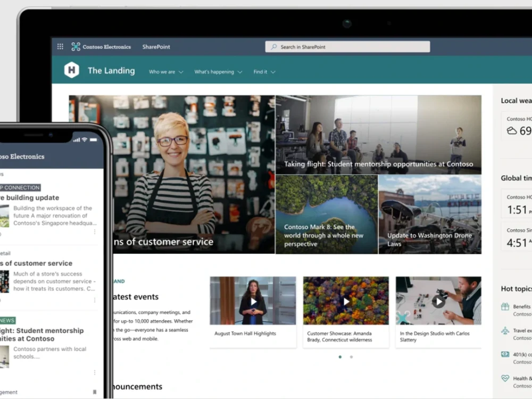The height and width of the screenshot is (399, 532).
Task: Click the customer service post thumbnail on phone
Action: pos(4,281)
